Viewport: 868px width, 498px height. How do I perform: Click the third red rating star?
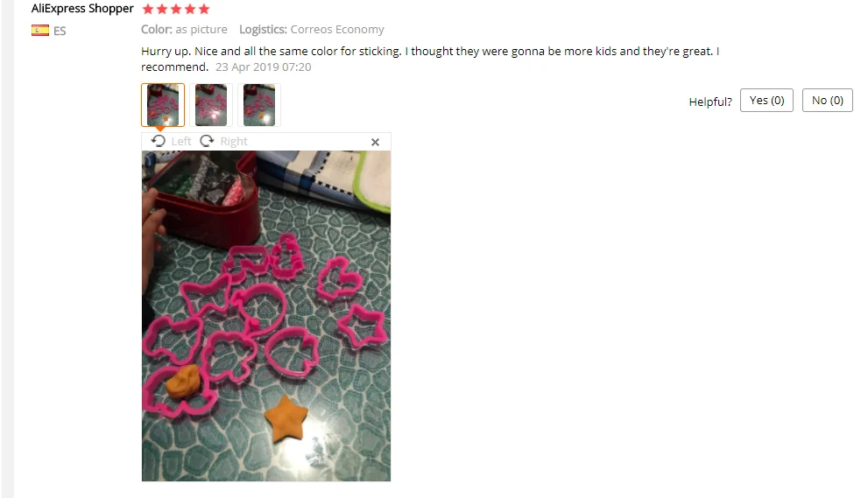pyautogui.click(x=176, y=9)
